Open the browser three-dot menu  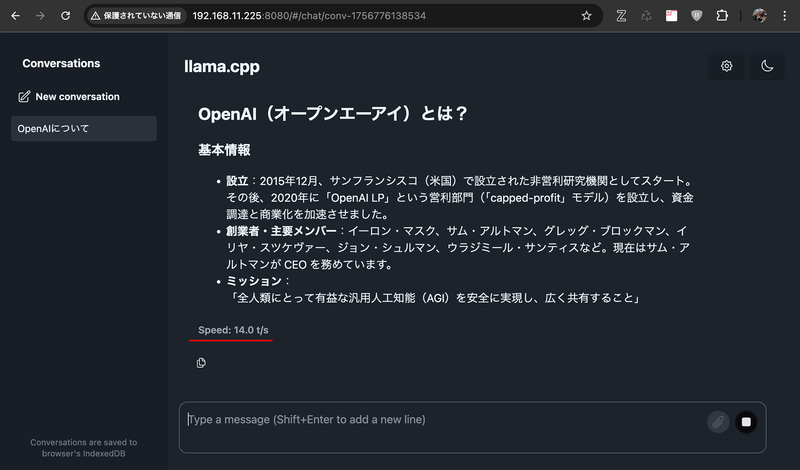coord(784,16)
